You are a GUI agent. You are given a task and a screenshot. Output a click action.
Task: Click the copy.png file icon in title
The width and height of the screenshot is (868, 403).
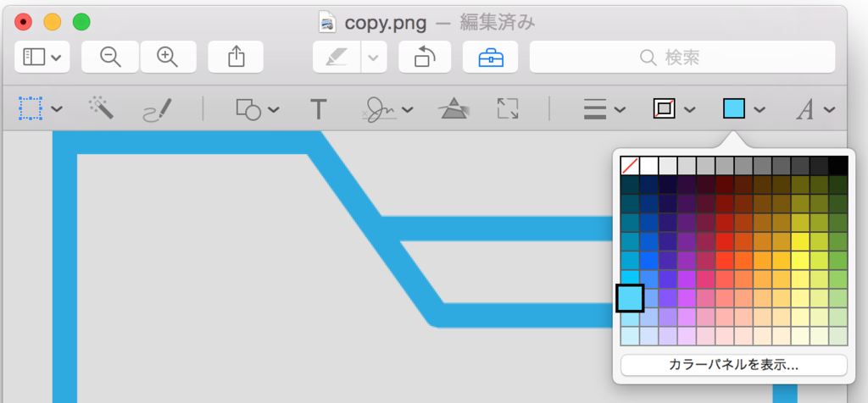click(x=328, y=22)
